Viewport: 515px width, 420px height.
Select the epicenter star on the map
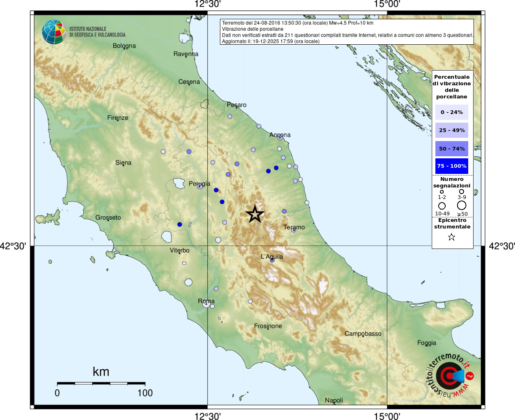pyautogui.click(x=255, y=214)
